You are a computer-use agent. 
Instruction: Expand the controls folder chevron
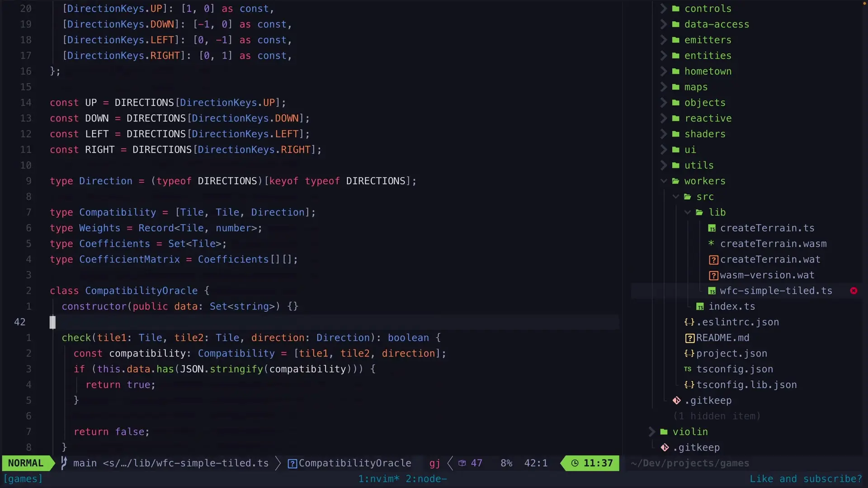(663, 9)
